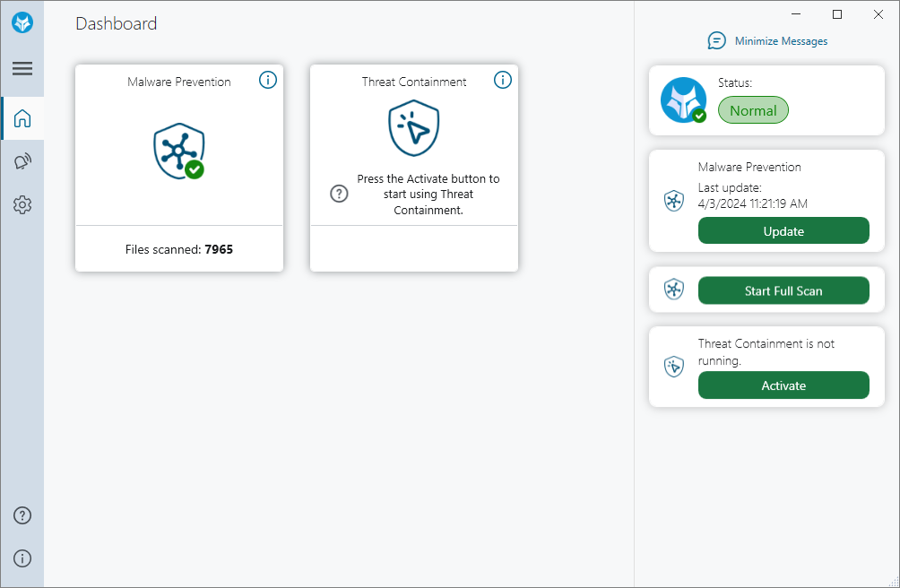Open the About info icon in sidebar
Screen dimensions: 900x588
(x=22, y=558)
